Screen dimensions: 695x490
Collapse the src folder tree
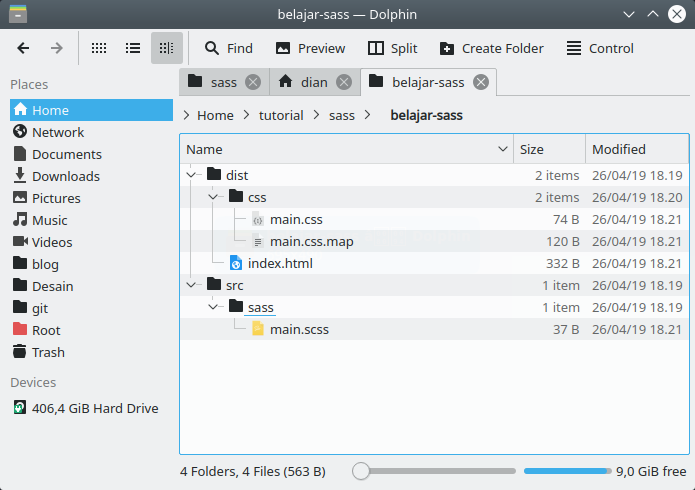tap(190, 285)
